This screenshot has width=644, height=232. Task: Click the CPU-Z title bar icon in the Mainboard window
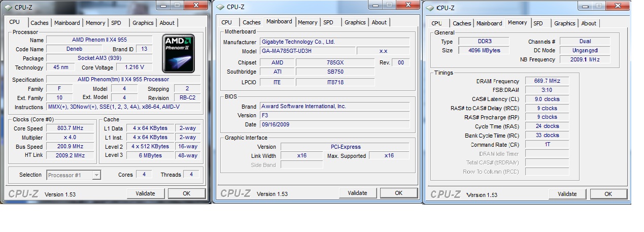point(220,7)
